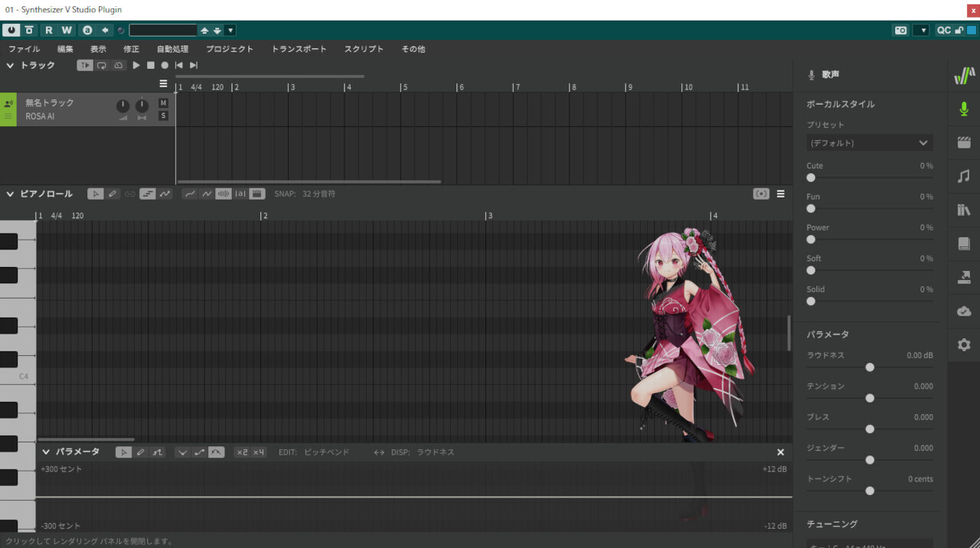Open the microphone Voice panel in sidebar
Viewport: 980px width, 548px height.
coord(964,109)
